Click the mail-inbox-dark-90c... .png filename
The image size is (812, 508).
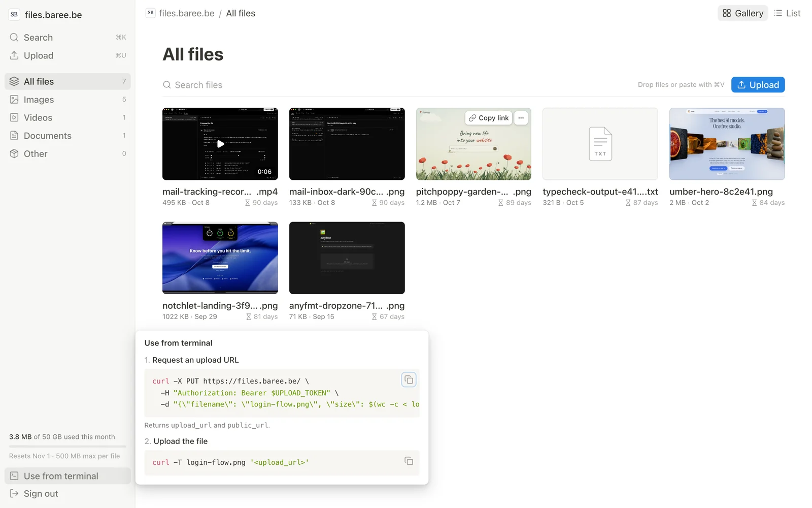click(x=347, y=192)
